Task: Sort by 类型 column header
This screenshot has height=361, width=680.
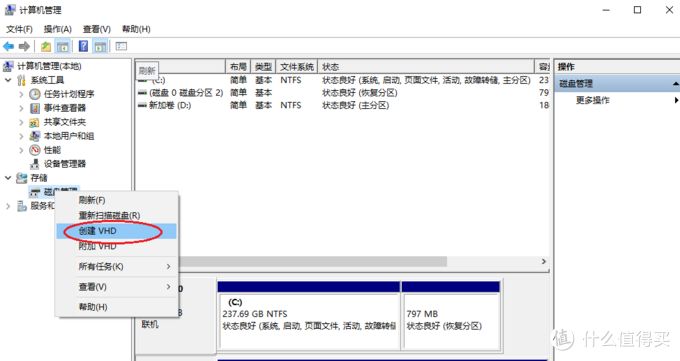Action: (263, 67)
